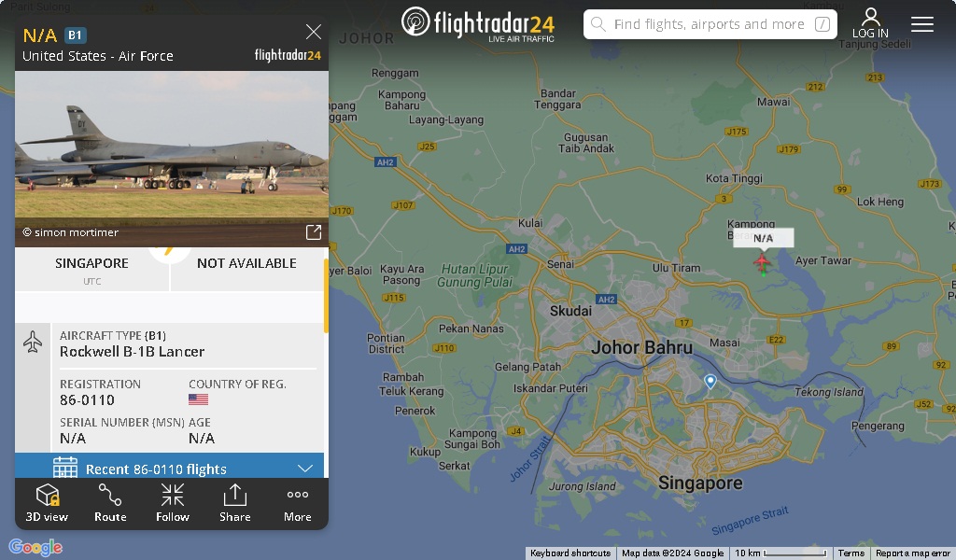Click the NOT AVAILABLE destination label
The height and width of the screenshot is (560, 956).
tap(246, 263)
